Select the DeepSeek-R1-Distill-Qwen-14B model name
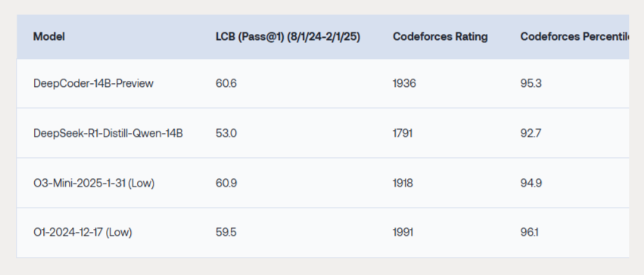This screenshot has width=644, height=275. coord(108,133)
